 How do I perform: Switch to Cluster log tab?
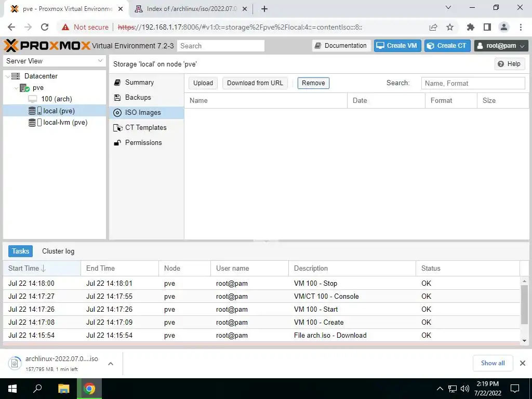[x=58, y=251]
